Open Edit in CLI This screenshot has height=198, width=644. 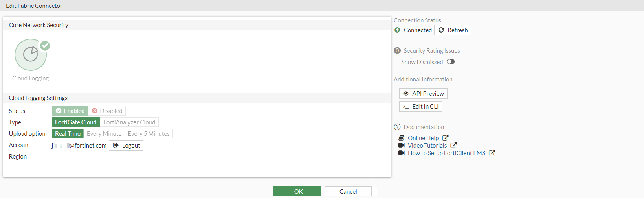point(420,107)
